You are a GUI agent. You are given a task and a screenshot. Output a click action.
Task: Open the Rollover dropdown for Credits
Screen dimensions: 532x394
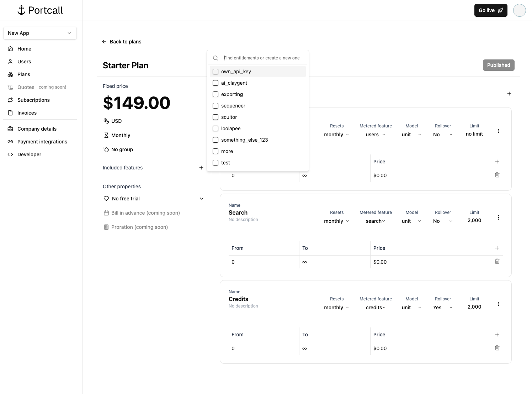point(442,308)
